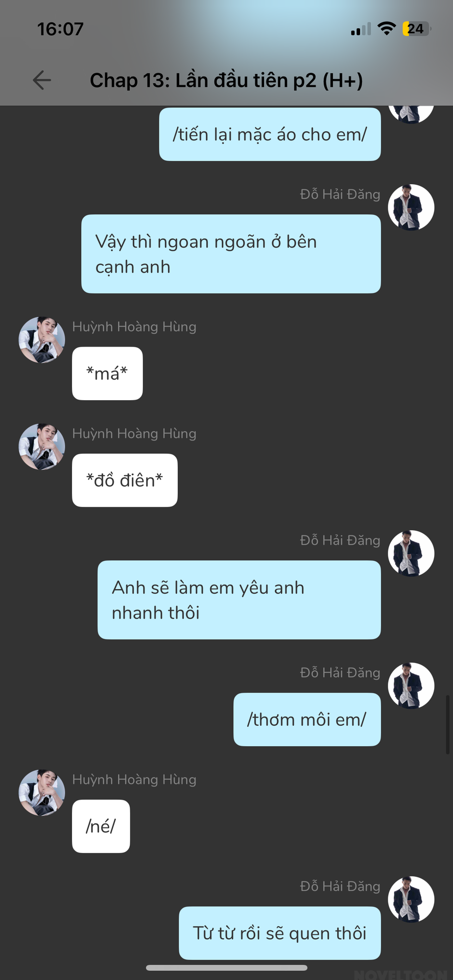Viewport: 453px width, 980px height.
Task: Open Đỗ Hải Đăng avatar beside 'Từ từ rồi sẽ quen'
Action: coord(411,899)
